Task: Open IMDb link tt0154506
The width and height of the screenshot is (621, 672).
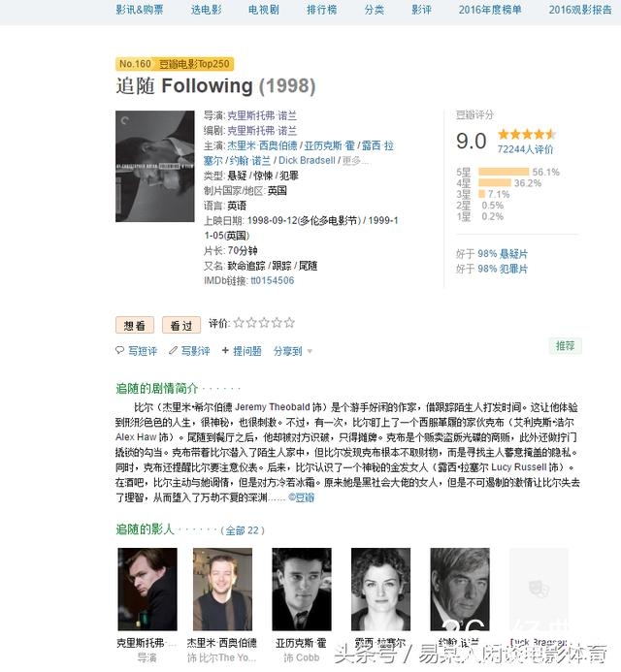Action: [x=273, y=280]
